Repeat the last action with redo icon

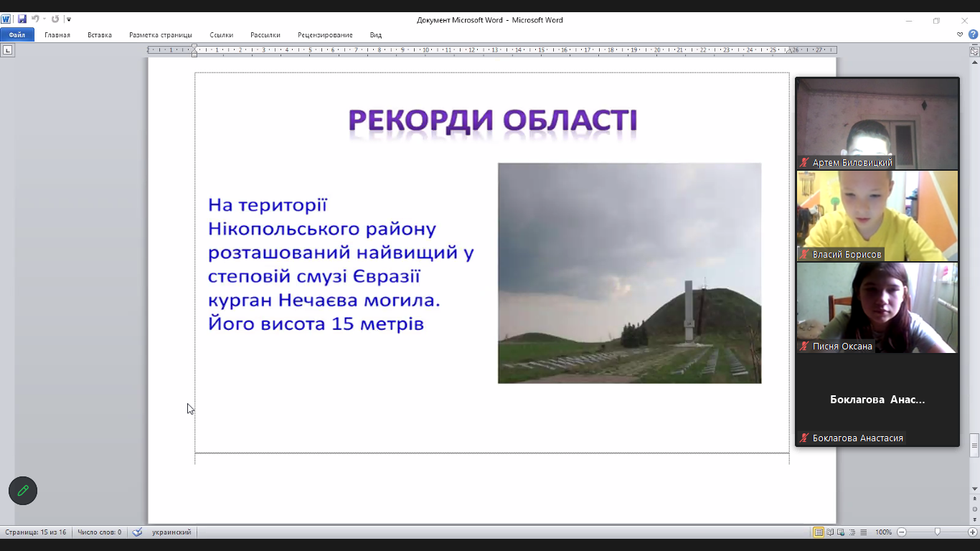[x=55, y=19]
